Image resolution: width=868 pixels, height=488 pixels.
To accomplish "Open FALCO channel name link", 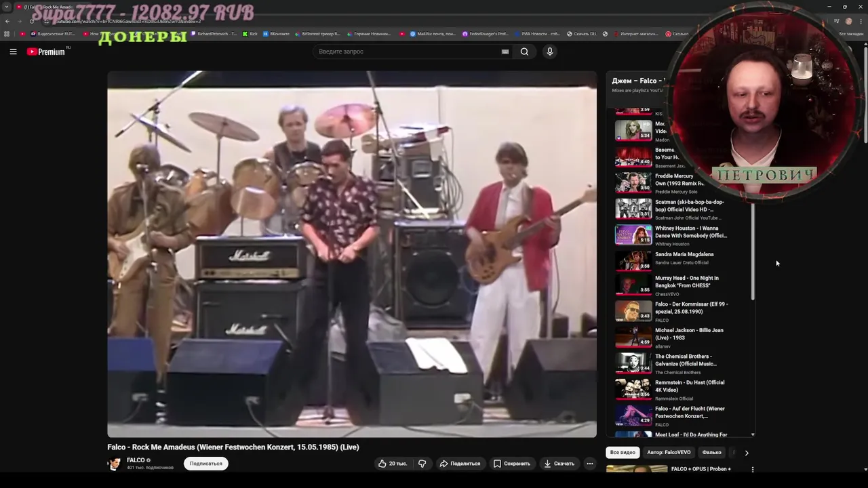I will tap(136, 460).
